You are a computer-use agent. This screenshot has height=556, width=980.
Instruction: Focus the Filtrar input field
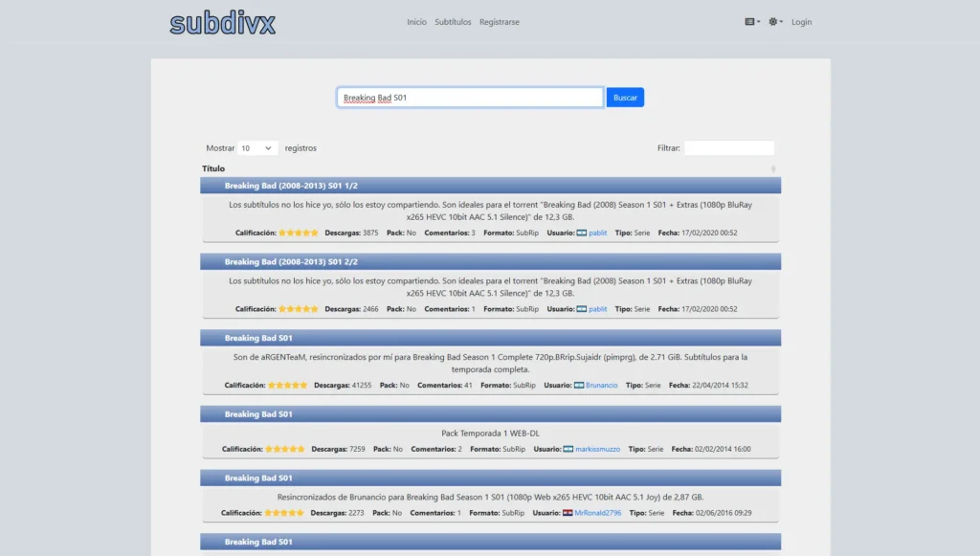[728, 148]
